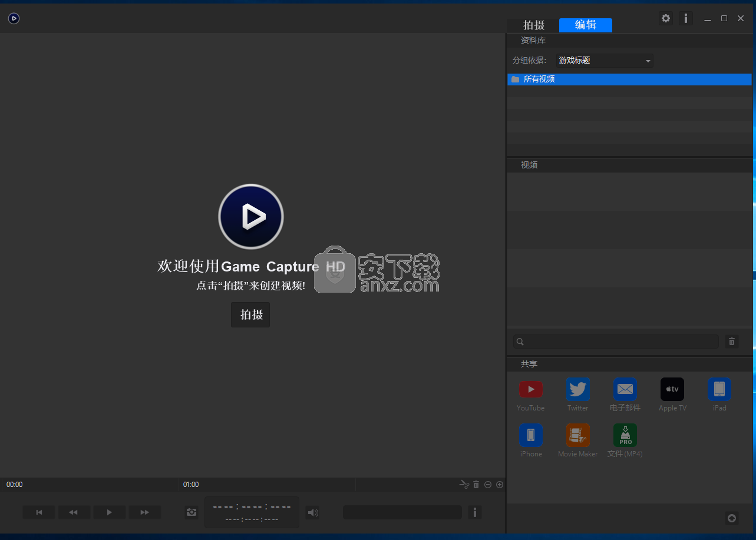This screenshot has height=540, width=756.
Task: Click the play button in transport bar
Action: (x=110, y=512)
